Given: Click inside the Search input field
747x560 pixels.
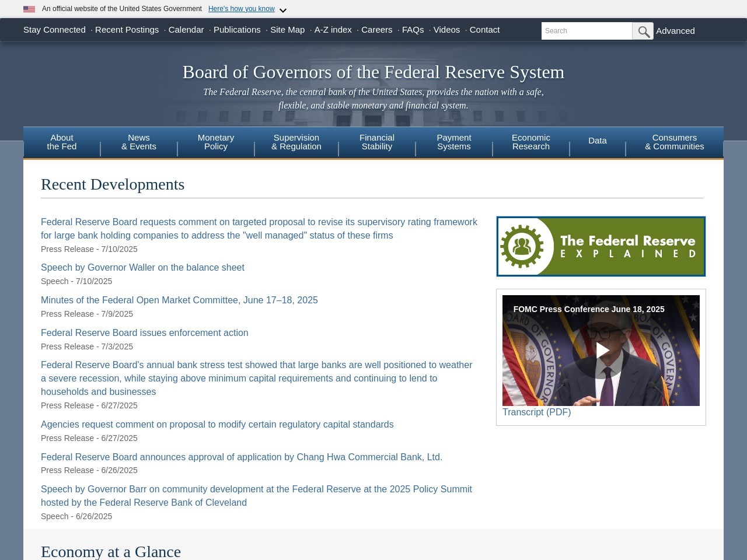Looking at the screenshot, I should 587,31.
